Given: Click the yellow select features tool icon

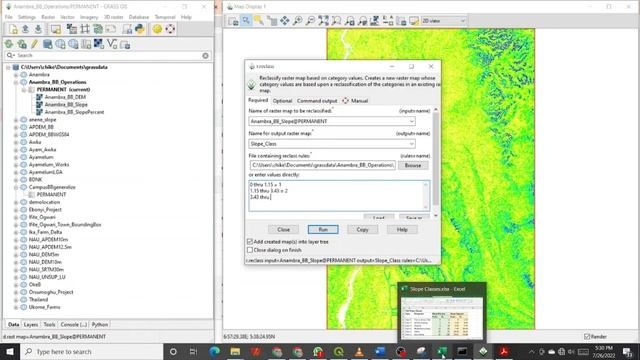Looking at the screenshot, I should point(258,20).
